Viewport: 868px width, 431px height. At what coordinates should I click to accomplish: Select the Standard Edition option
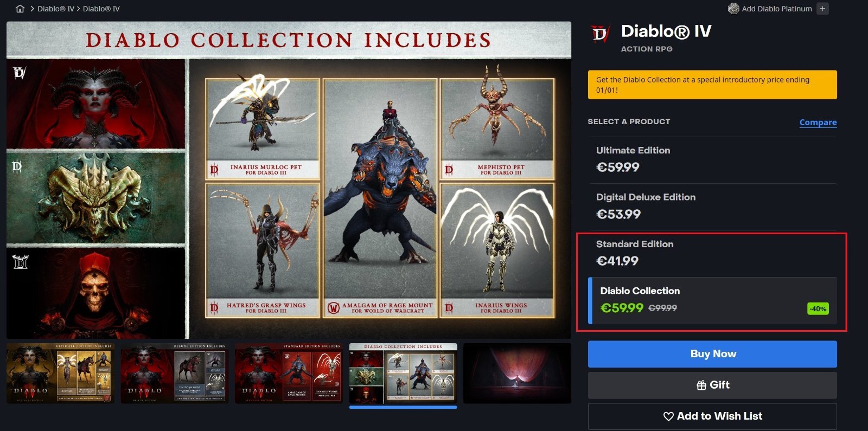point(712,253)
